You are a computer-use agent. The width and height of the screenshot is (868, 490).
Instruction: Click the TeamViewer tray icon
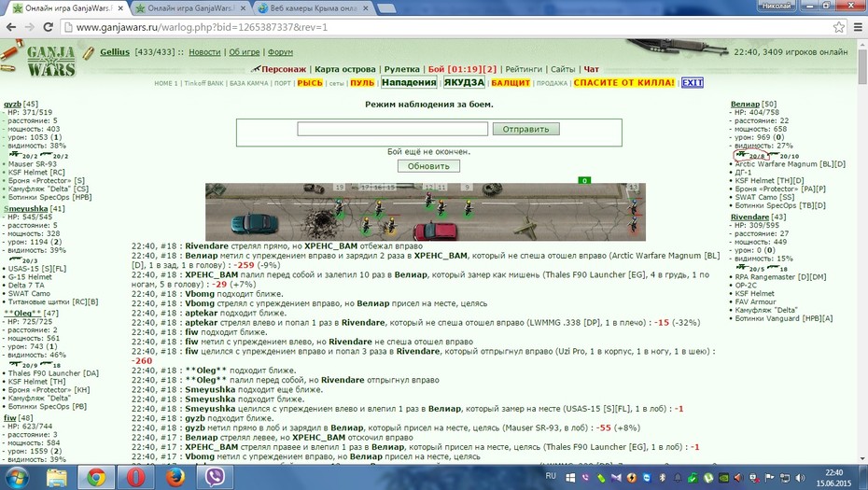coord(647,477)
